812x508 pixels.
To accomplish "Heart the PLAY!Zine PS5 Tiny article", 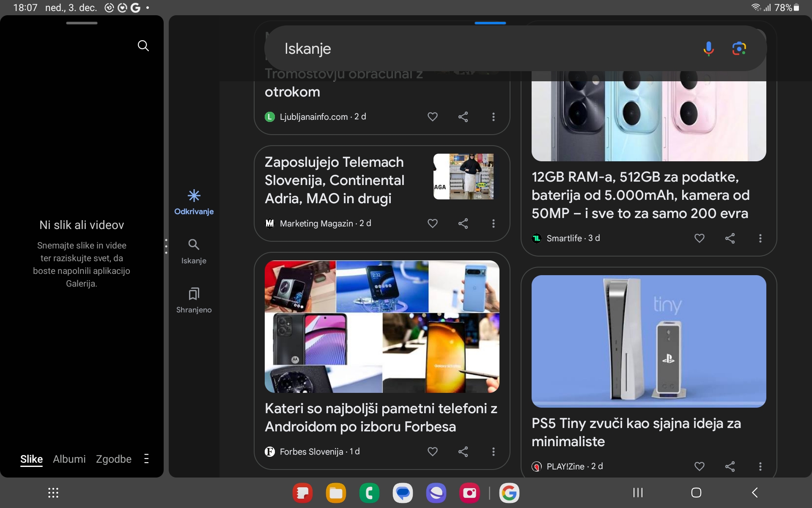I will (699, 467).
